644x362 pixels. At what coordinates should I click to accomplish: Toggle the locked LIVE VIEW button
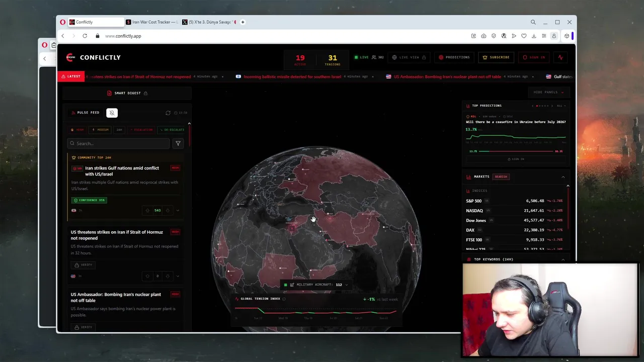click(409, 57)
